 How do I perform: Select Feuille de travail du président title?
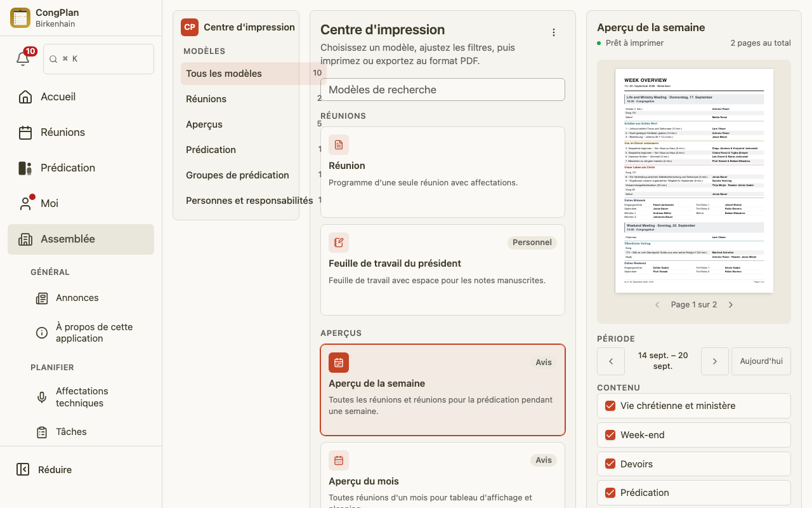point(395,264)
